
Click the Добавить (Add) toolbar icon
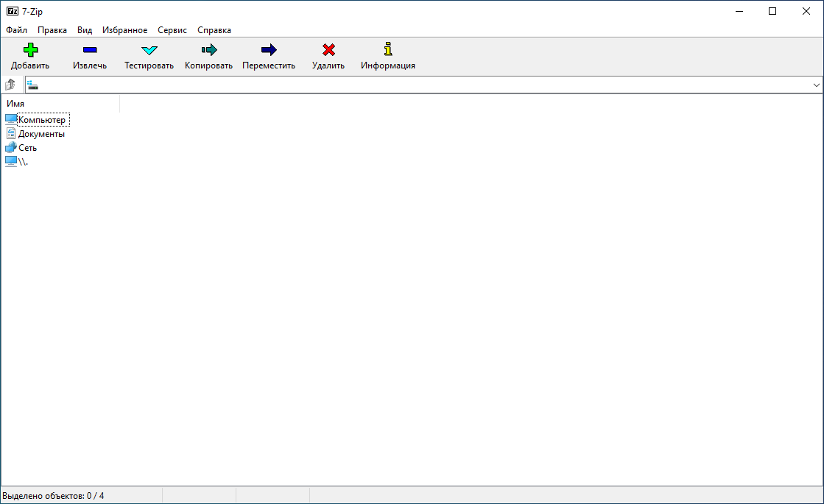coord(29,50)
